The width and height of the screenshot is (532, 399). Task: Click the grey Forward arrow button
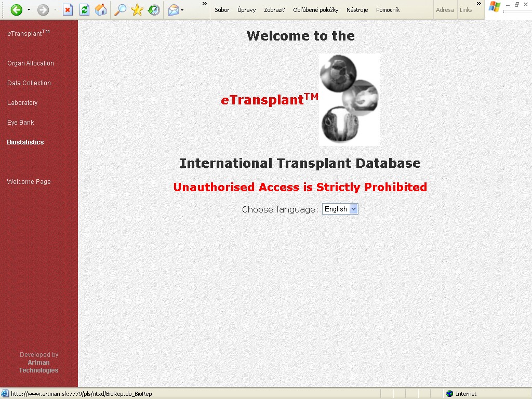pos(43,10)
